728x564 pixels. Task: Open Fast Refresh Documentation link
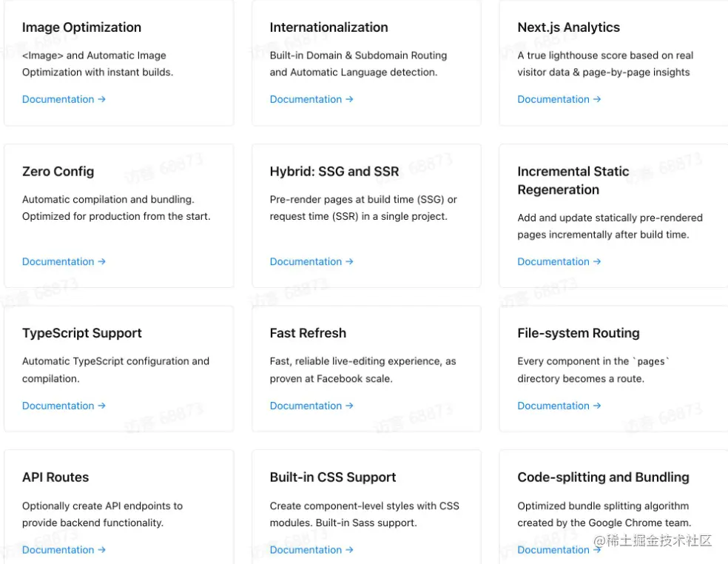click(x=311, y=406)
